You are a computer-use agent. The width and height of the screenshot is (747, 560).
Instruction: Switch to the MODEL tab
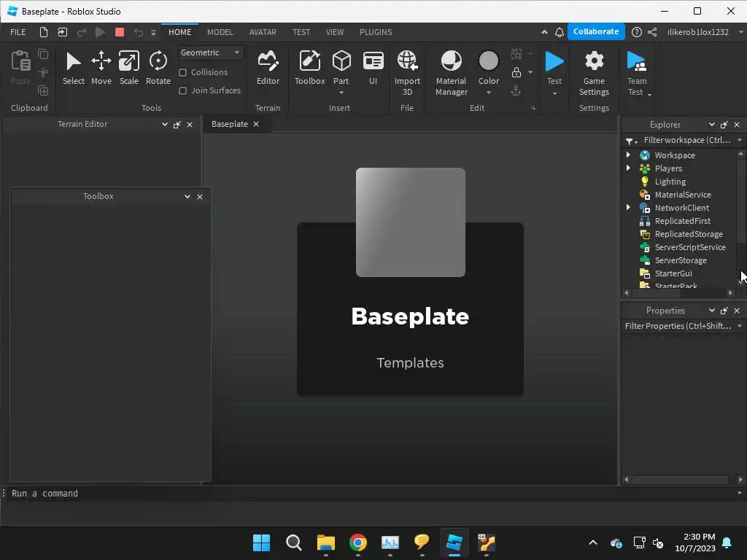pos(220,32)
